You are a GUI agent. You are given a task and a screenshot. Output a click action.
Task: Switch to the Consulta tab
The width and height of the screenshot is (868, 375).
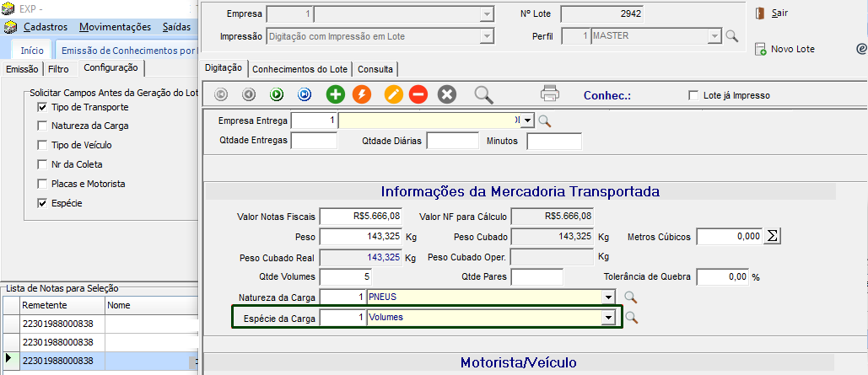[375, 69]
